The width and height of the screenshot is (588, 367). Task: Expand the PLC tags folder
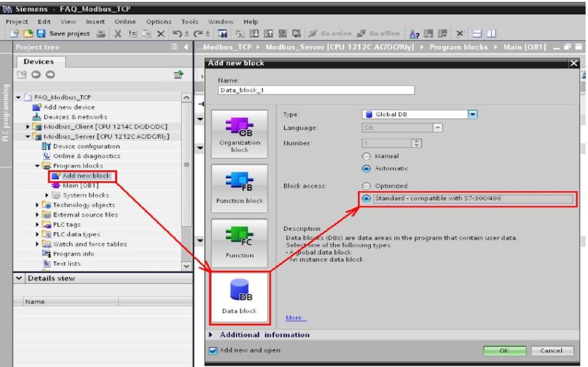(37, 225)
